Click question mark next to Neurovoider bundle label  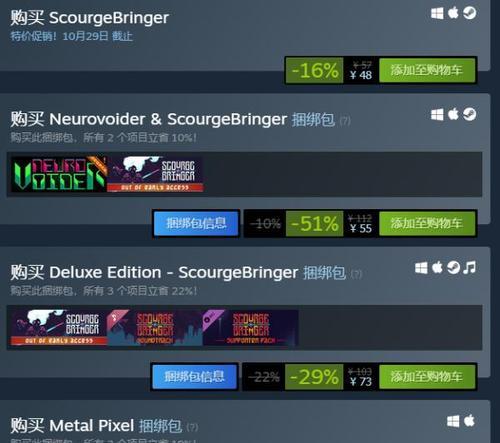[345, 121]
